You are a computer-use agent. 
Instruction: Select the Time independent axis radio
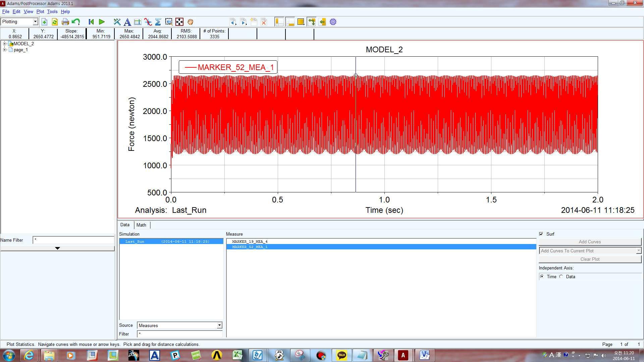(x=542, y=277)
